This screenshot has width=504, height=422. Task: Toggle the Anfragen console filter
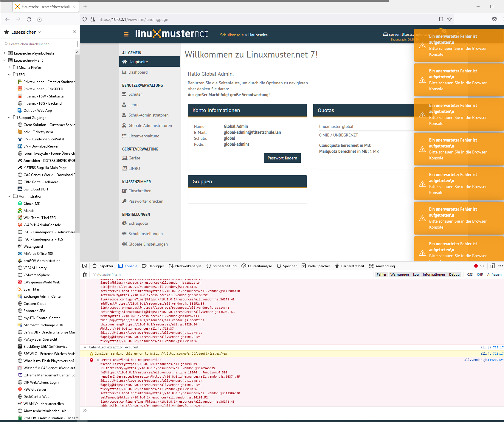click(494, 274)
